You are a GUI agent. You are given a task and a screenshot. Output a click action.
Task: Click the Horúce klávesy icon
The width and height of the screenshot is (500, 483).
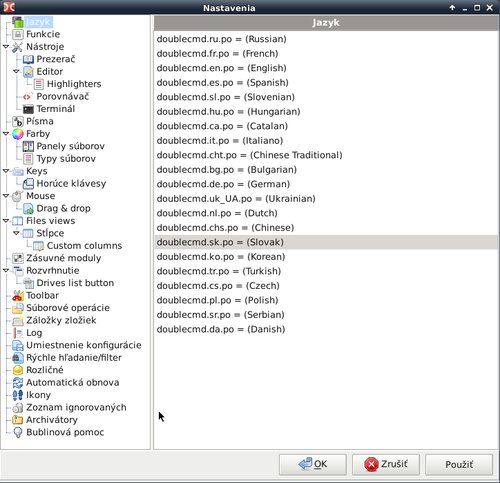[28, 184]
